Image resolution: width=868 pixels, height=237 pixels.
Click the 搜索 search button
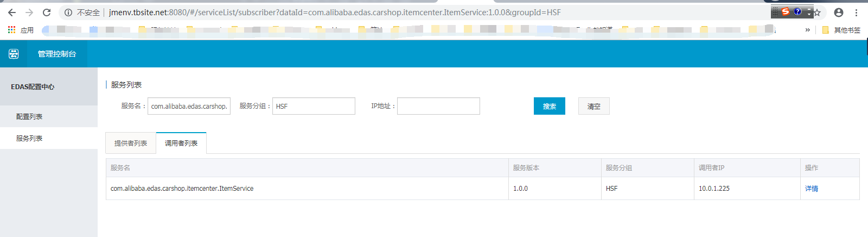coord(550,106)
